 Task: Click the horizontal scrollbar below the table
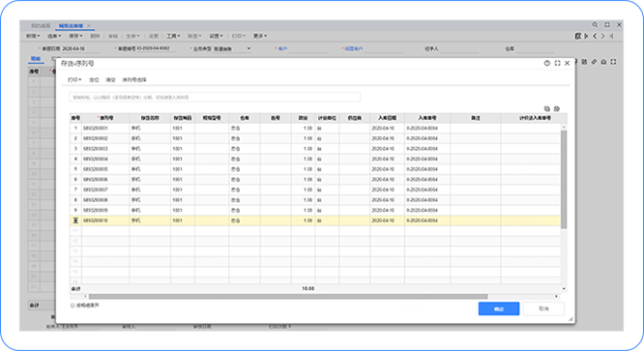click(288, 297)
